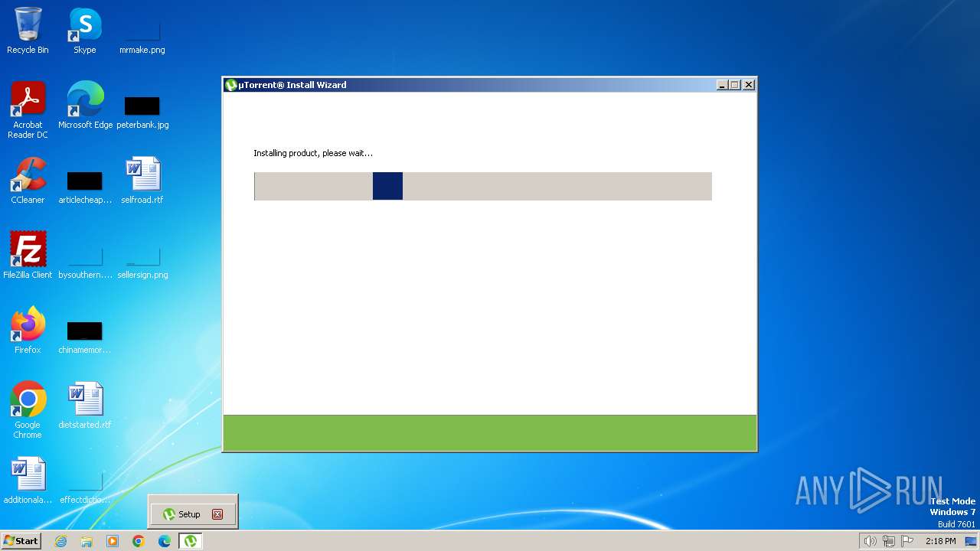
Task: Open the selfroad.rtf document icon
Action: point(142,181)
